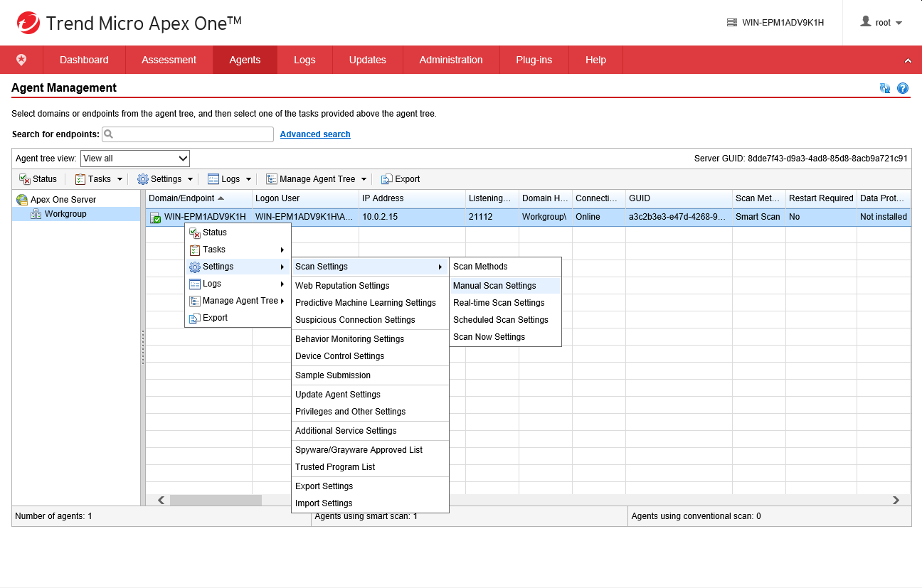Open the Administration tab
The image size is (922, 588).
pos(451,60)
